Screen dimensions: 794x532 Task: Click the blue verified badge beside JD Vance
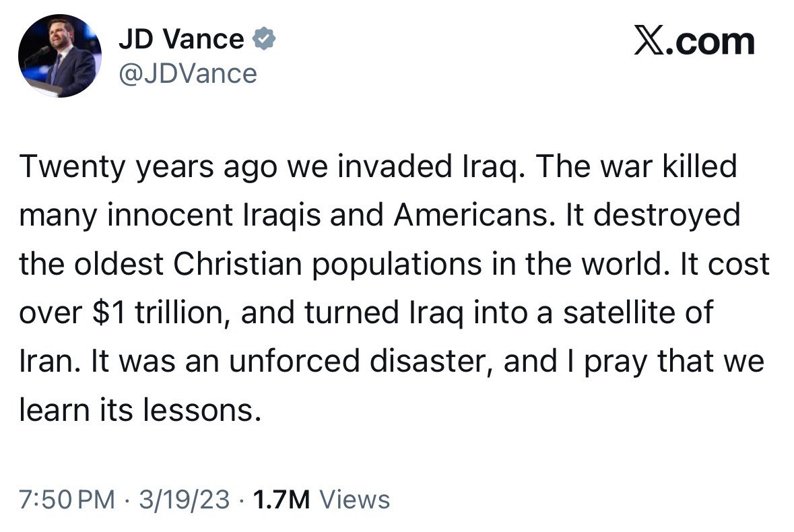coord(264,40)
